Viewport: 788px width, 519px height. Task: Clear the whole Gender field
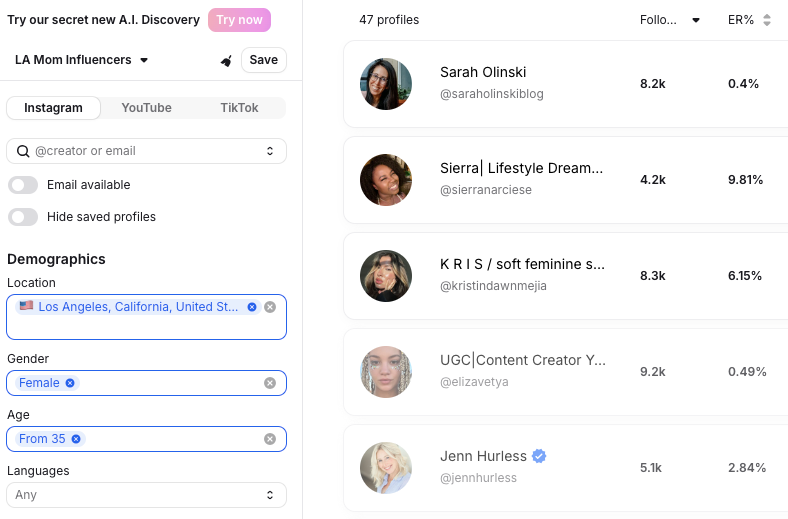click(x=270, y=383)
